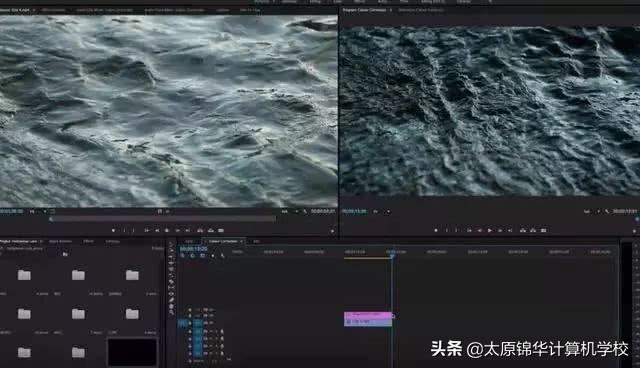Image resolution: width=640 pixels, height=368 pixels.
Task: Mark In point in Source monitor
Action: (124, 231)
